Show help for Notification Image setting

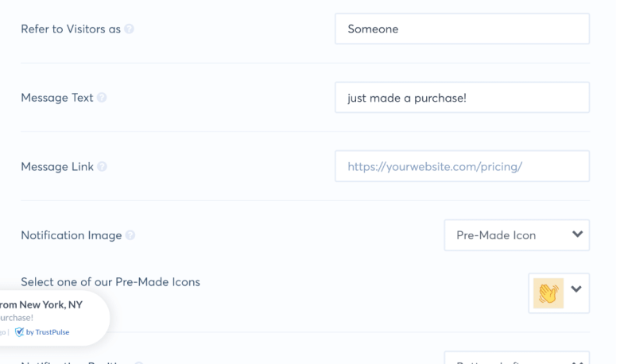tap(130, 235)
